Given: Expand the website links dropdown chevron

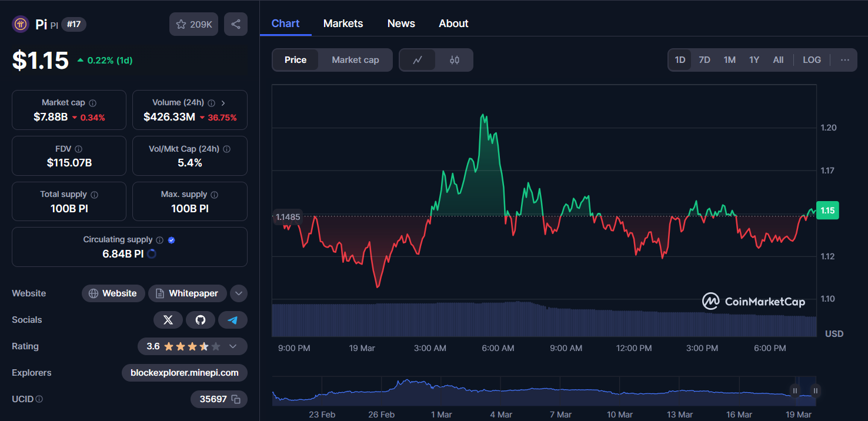Looking at the screenshot, I should click(238, 293).
